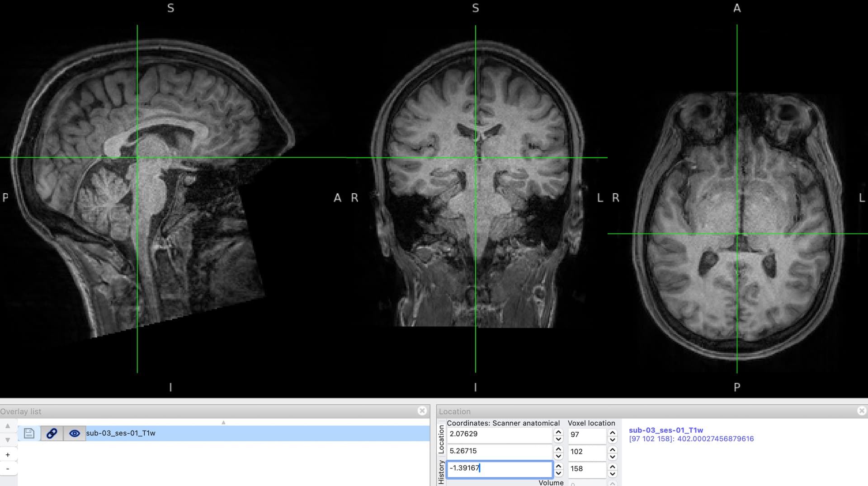Add an overlay with the plus button
Image resolution: width=868 pixels, height=486 pixels.
tap(8, 455)
